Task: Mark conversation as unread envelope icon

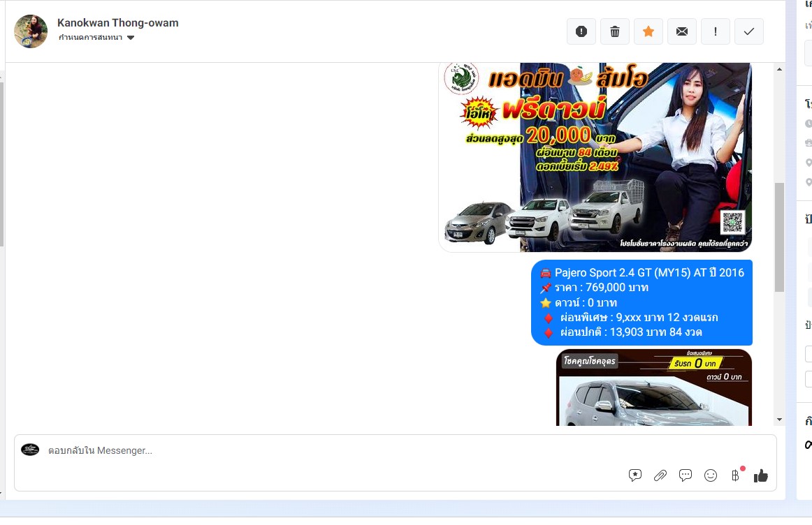Action: click(x=682, y=31)
